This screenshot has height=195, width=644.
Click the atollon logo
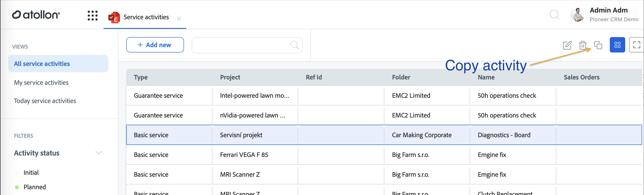click(x=36, y=15)
